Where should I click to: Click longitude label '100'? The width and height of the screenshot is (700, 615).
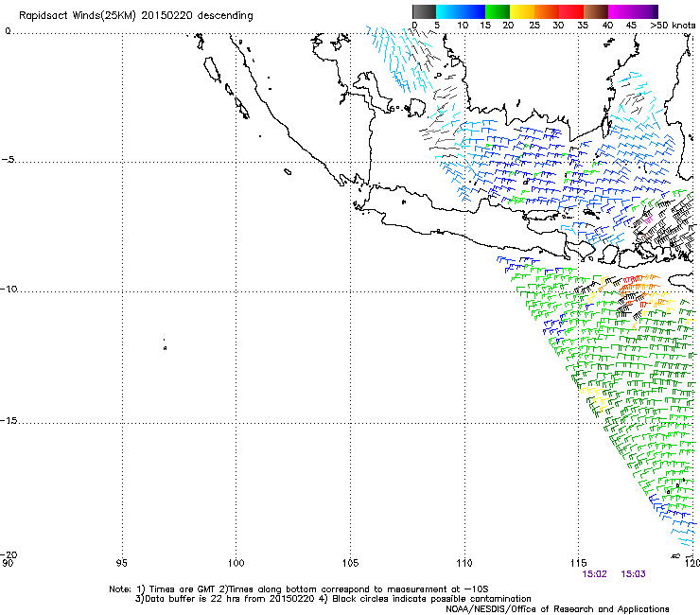point(236,563)
